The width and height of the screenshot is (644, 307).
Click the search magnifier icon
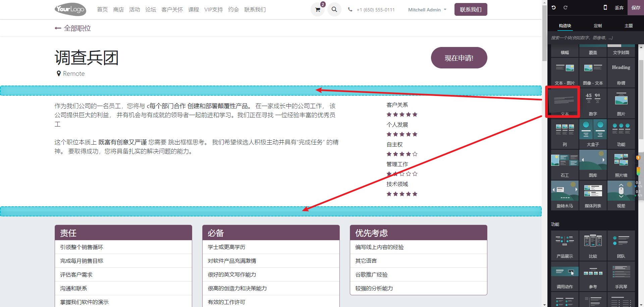point(334,9)
